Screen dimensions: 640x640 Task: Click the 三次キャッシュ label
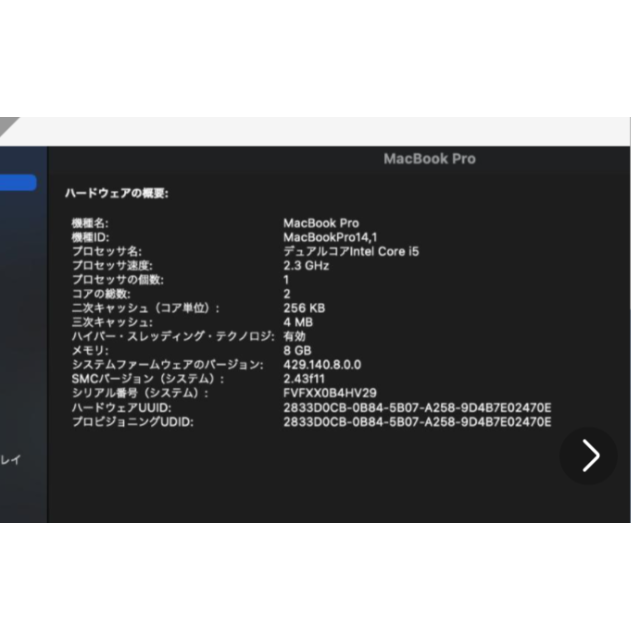tap(112, 322)
